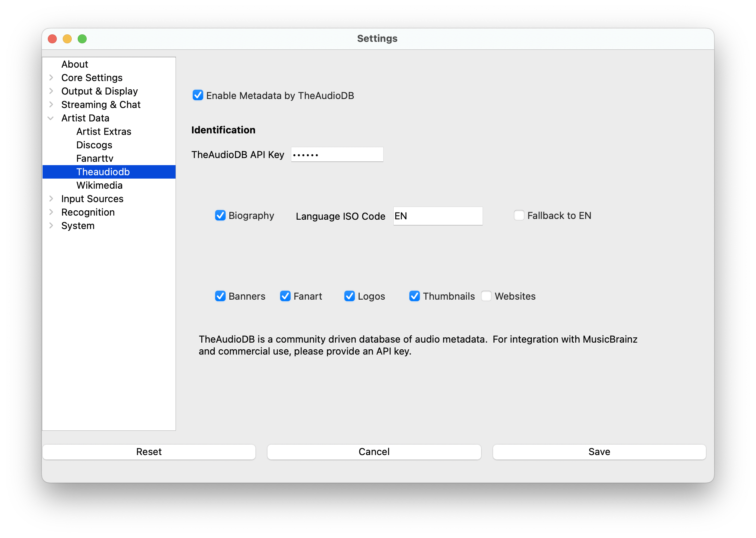Expand the Recognition section chevron
The width and height of the screenshot is (756, 538).
(x=51, y=212)
